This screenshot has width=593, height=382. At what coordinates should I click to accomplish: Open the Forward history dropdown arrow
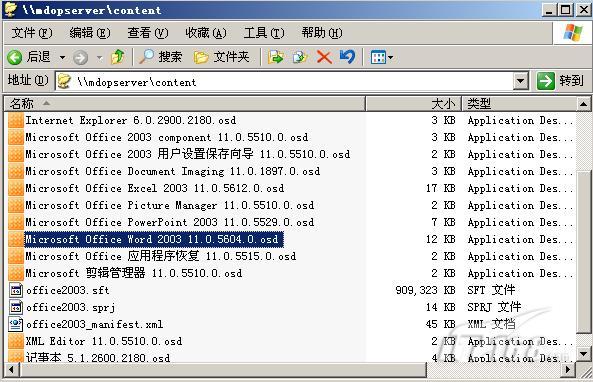[x=99, y=58]
